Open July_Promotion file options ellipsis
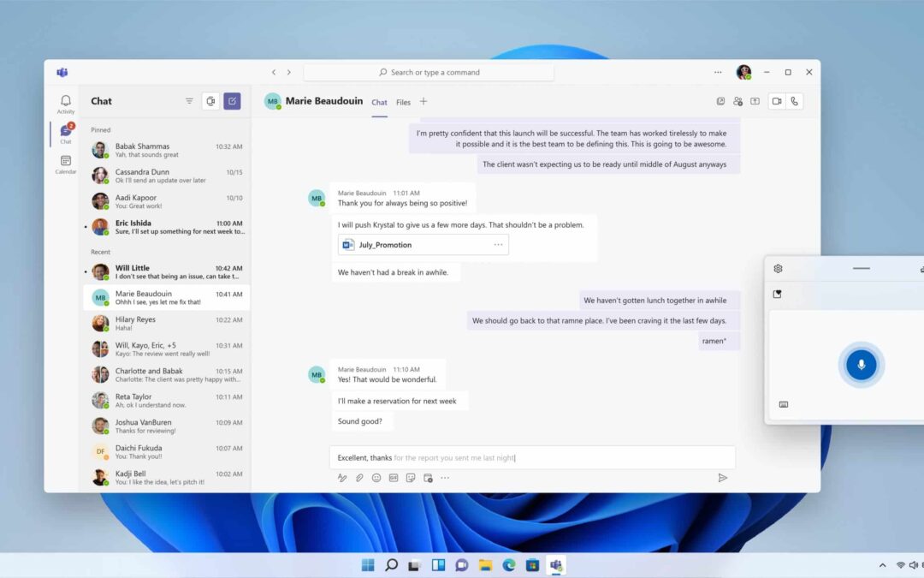This screenshot has height=578, width=924. tap(499, 245)
